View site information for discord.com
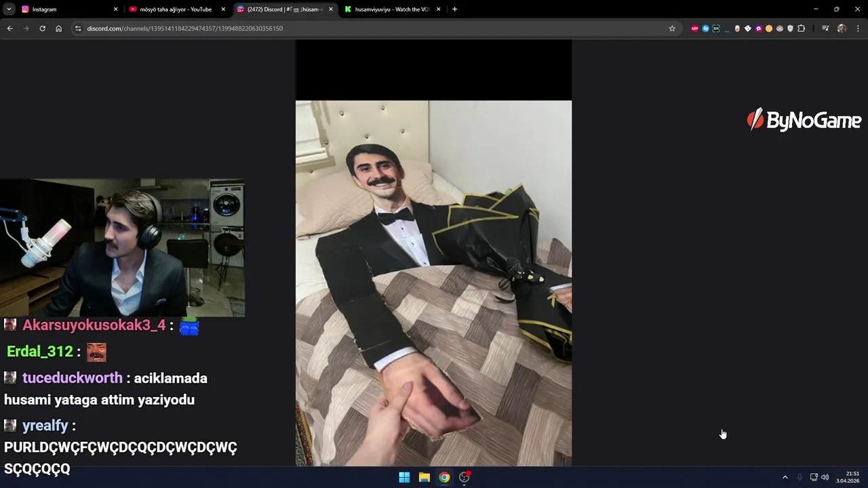 tap(78, 28)
